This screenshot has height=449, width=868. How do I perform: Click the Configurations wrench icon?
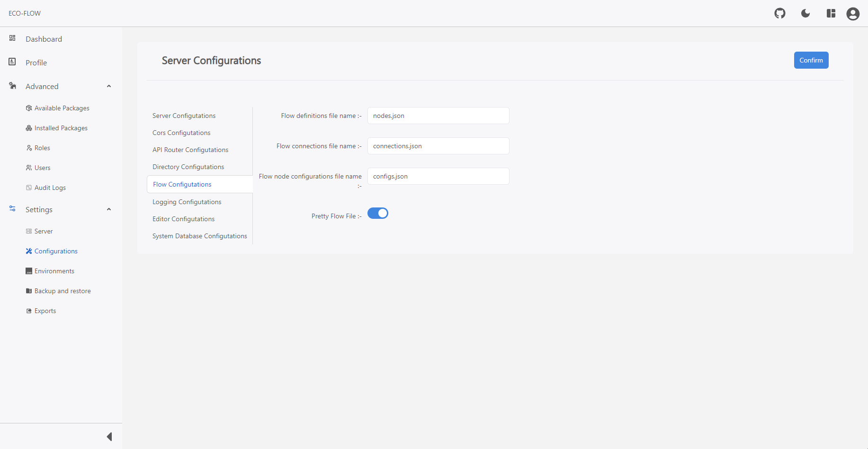[x=29, y=251]
